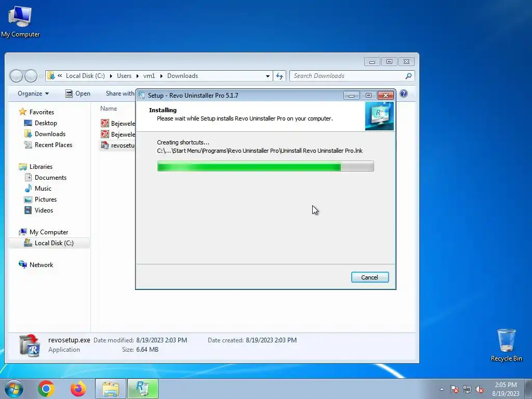Screen dimensions: 532x399
Task: Switch to Windows Explorer taskbar button
Action: pyautogui.click(x=111, y=389)
